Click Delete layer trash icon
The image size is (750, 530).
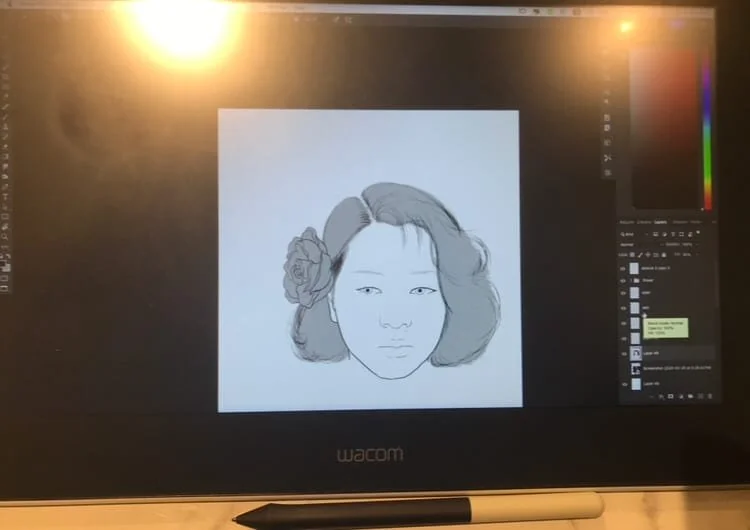click(x=710, y=396)
